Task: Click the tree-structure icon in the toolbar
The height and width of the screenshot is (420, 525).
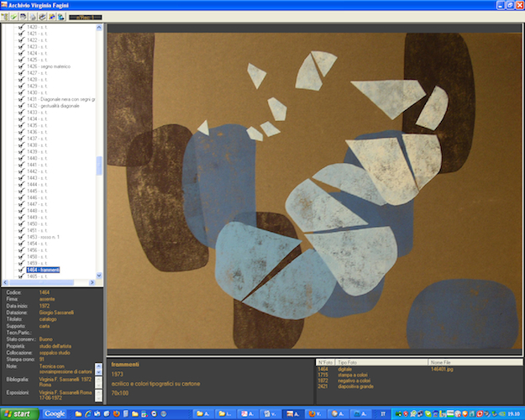Action: click(5, 17)
